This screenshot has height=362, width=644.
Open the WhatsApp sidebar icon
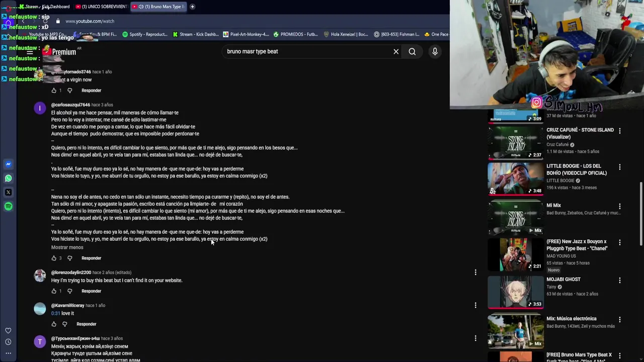tap(8, 178)
